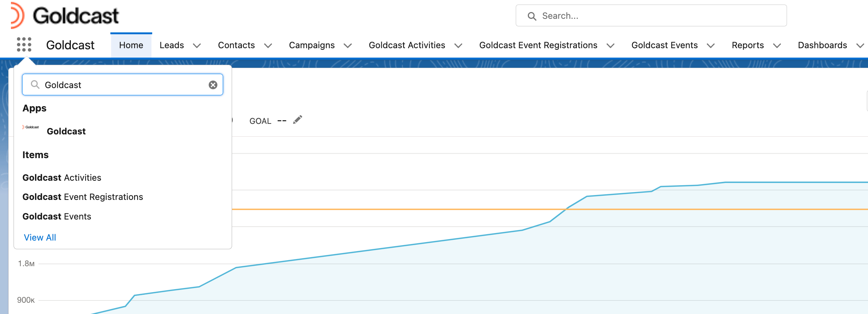868x314 pixels.
Task: Expand the Contacts tab dropdown chevron
Action: click(x=268, y=46)
